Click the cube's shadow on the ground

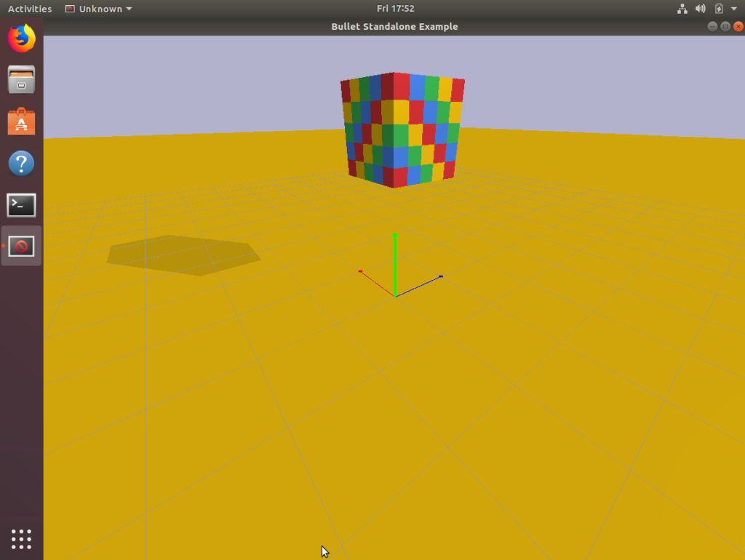pos(183,255)
